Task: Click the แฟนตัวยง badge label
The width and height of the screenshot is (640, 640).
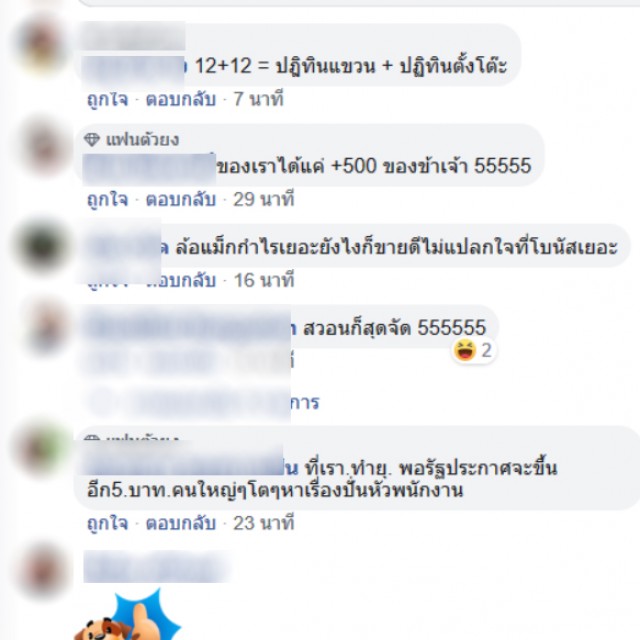Action: pyautogui.click(x=142, y=140)
